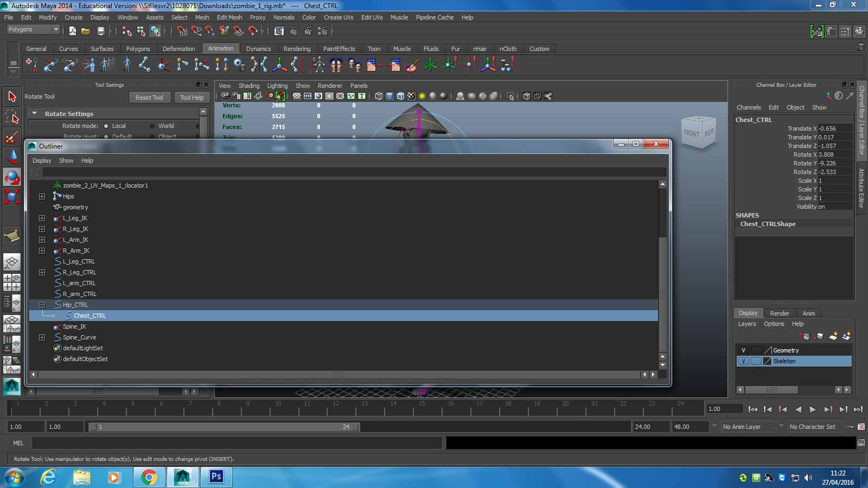Expand the R_Leg_CTRL node in Outliner
The height and width of the screenshot is (488, 868).
click(42, 272)
